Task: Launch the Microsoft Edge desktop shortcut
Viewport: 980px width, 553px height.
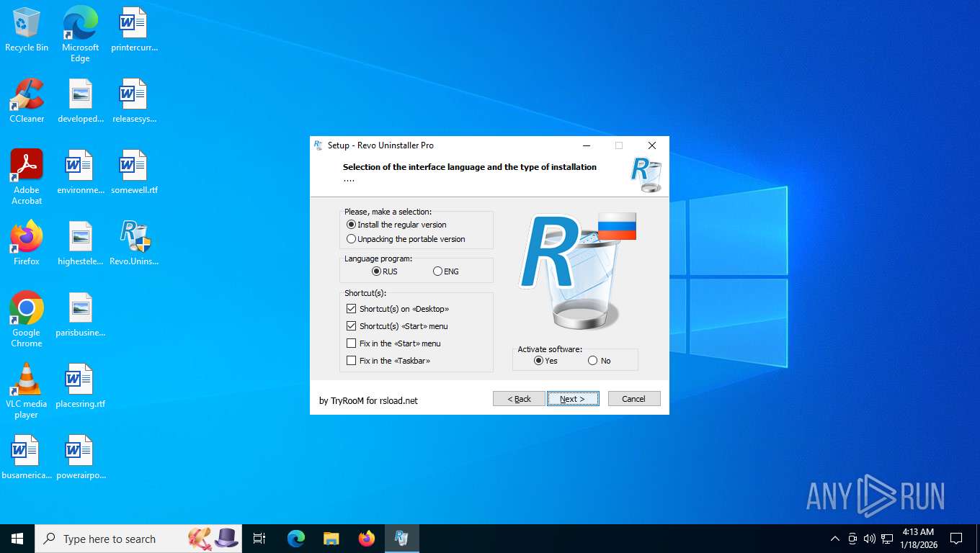Action: (80, 34)
